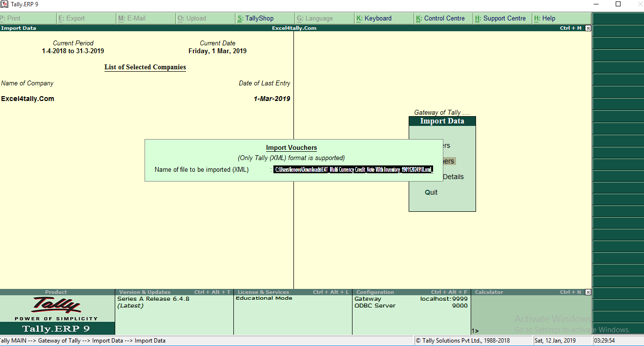Screen dimensions: 644x346
Task: Click Series A Release 6.4.8 text
Action: pos(153,299)
